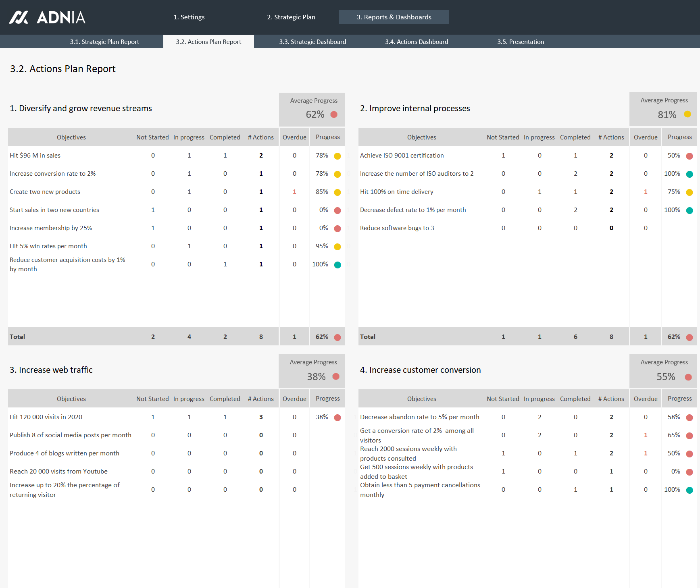The height and width of the screenshot is (588, 700).
Task: Switch to 3.1. Strategic Plan Report tab
Action: (104, 42)
